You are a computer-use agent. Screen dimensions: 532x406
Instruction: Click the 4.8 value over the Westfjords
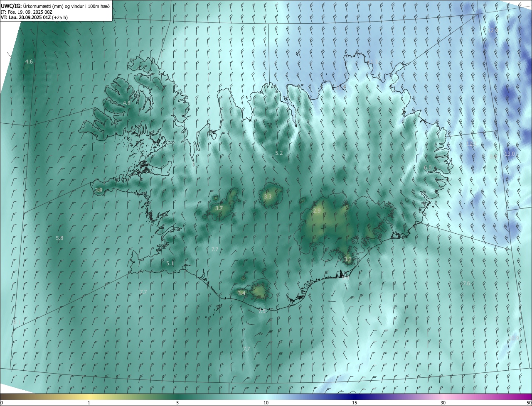127,103
